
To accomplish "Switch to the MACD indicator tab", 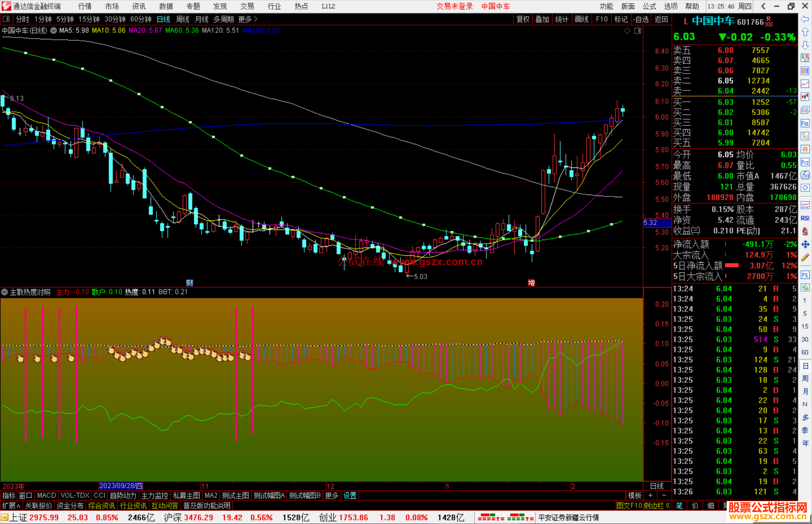I will tap(47, 495).
